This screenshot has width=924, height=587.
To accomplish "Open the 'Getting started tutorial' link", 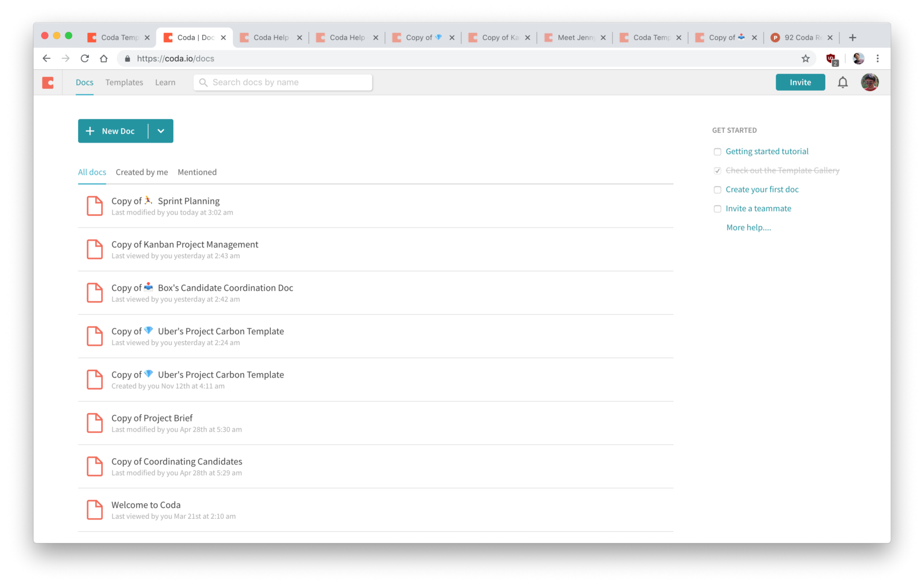I will 767,151.
